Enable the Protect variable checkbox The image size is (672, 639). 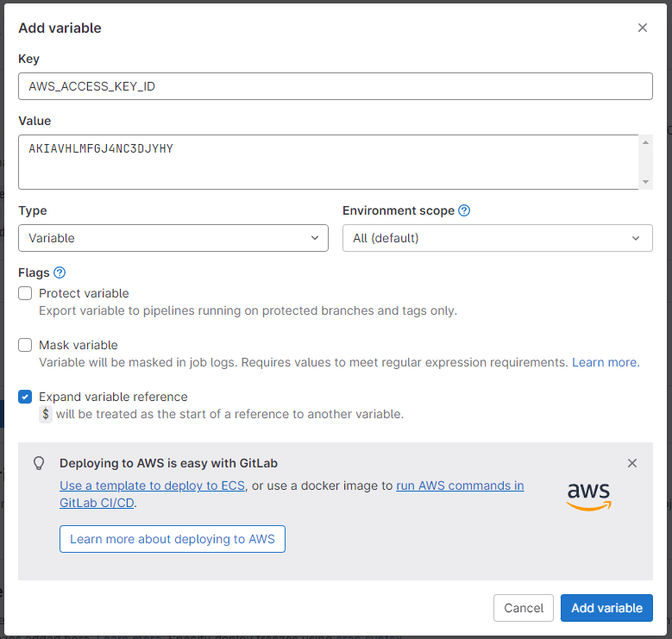pos(25,293)
